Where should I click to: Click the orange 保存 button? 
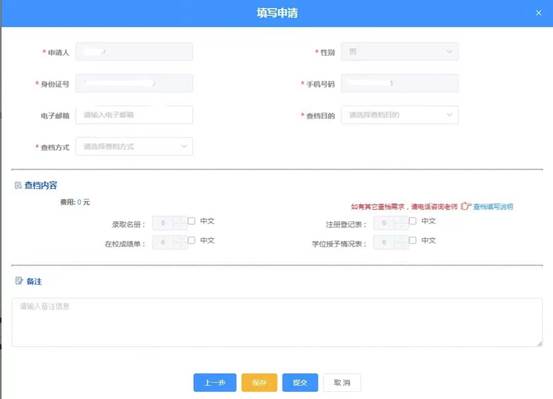[x=259, y=382]
